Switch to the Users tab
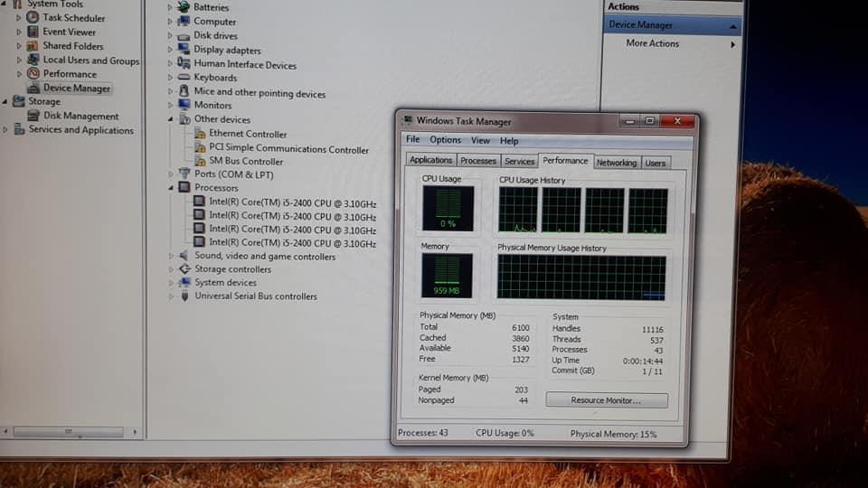This screenshot has width=868, height=488. (x=655, y=164)
